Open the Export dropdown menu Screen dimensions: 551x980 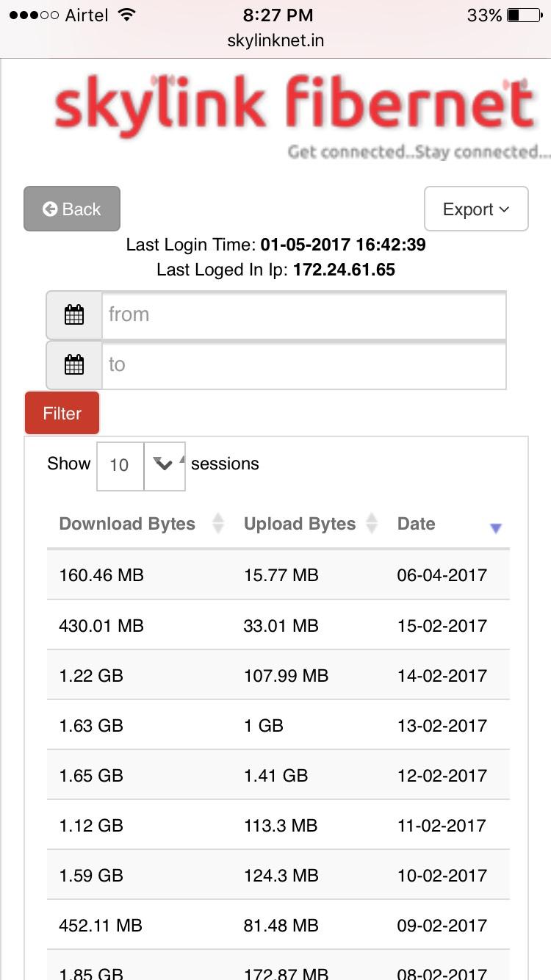coord(476,209)
